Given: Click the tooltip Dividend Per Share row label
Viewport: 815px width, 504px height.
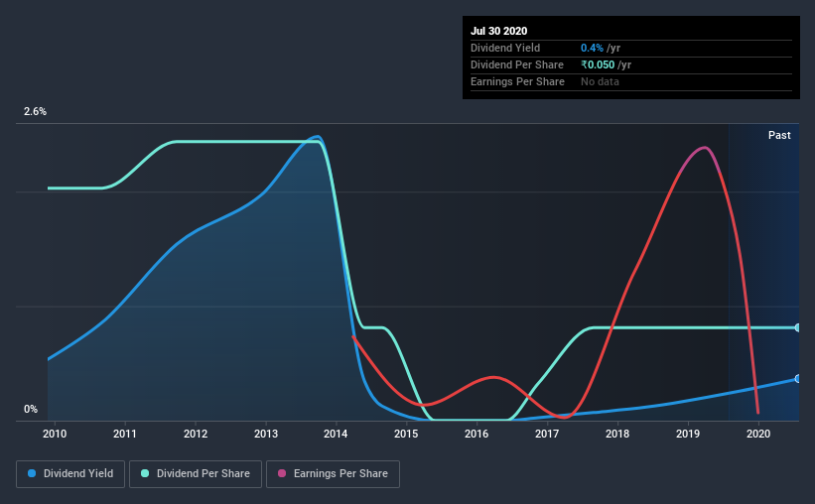Looking at the screenshot, I should point(517,64).
